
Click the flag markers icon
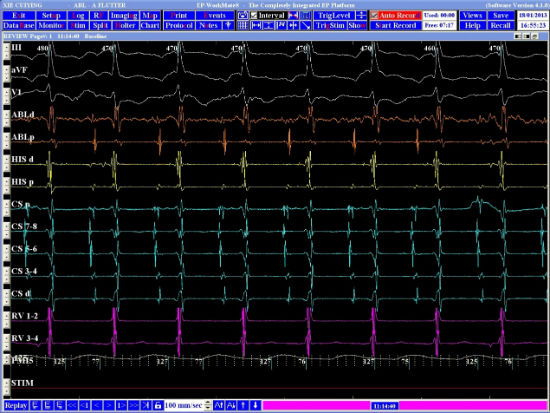pyautogui.click(x=281, y=26)
